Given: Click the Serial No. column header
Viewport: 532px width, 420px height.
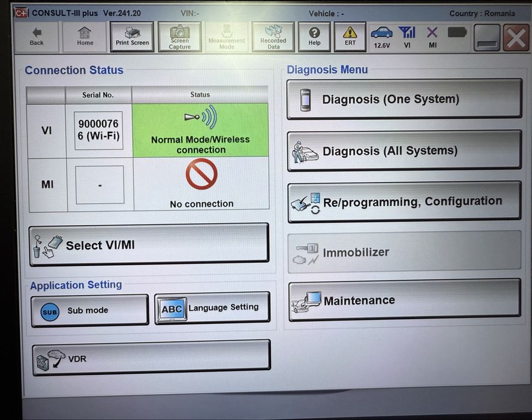Looking at the screenshot, I should click(x=98, y=95).
